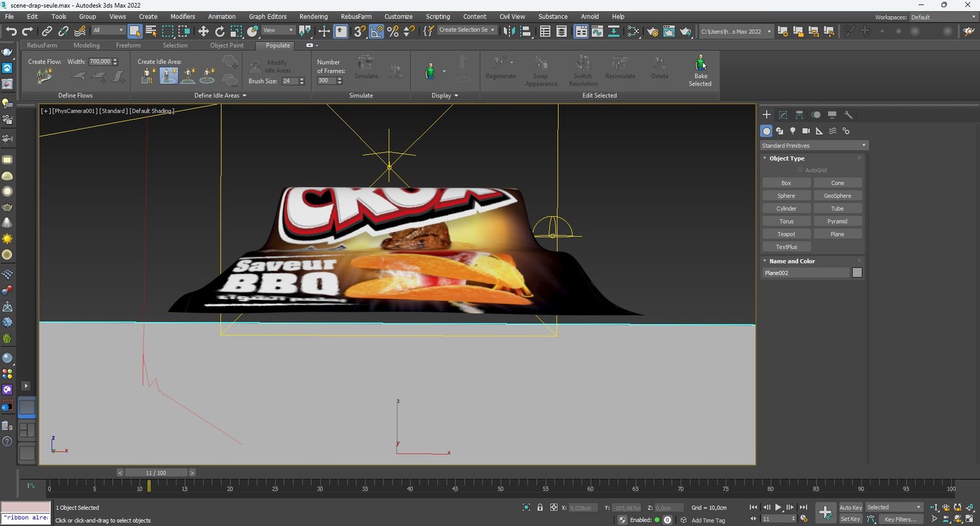Click the Select and Rotate tool

pos(220,31)
